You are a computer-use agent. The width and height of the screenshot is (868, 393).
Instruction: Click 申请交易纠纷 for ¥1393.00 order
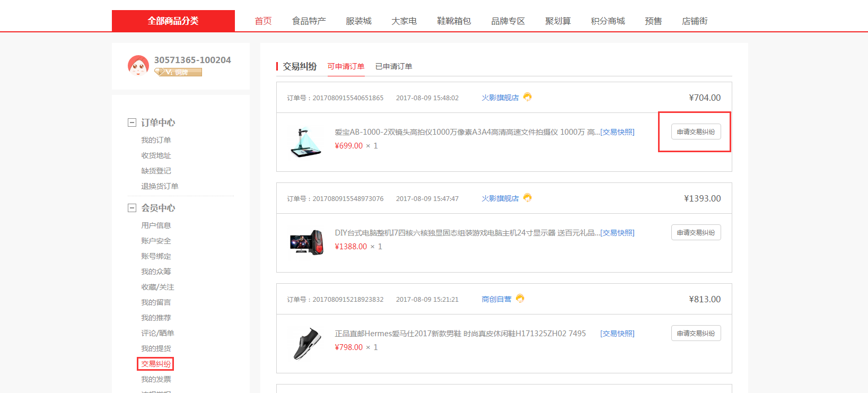[x=696, y=232]
